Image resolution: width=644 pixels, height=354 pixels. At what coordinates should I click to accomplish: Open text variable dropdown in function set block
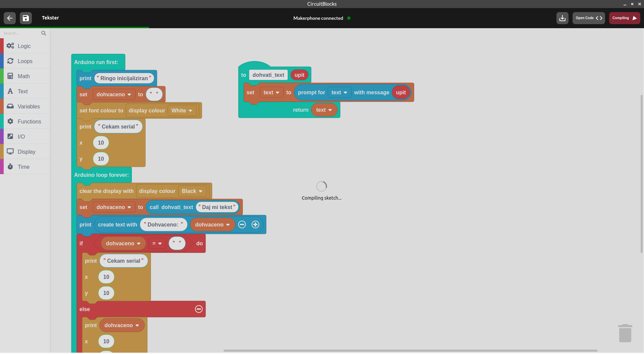click(272, 93)
